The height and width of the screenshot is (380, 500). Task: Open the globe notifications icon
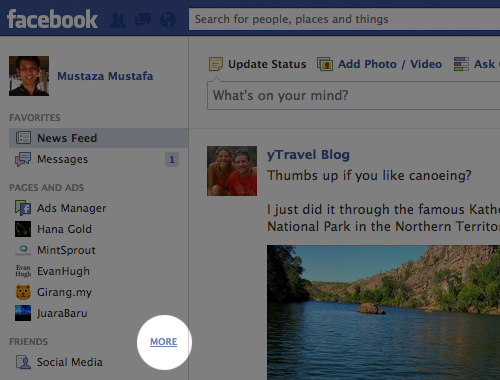point(168,20)
